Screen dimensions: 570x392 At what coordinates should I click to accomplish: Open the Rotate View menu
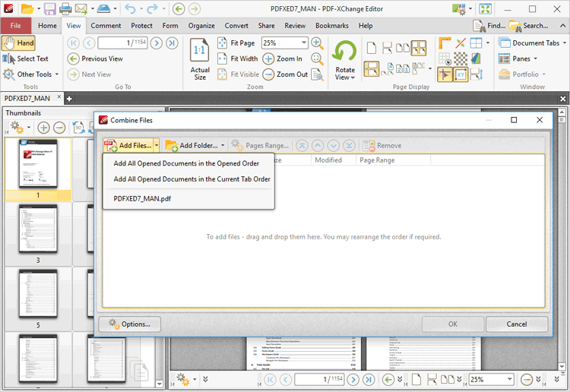click(x=344, y=60)
